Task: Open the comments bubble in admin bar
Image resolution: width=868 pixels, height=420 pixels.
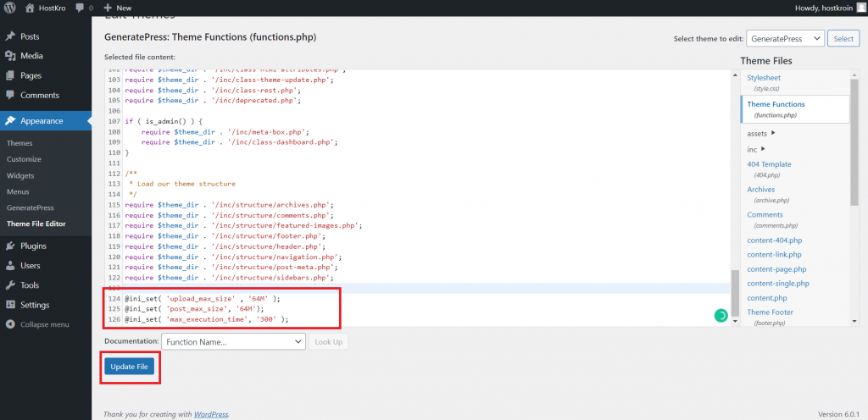Action: click(81, 8)
